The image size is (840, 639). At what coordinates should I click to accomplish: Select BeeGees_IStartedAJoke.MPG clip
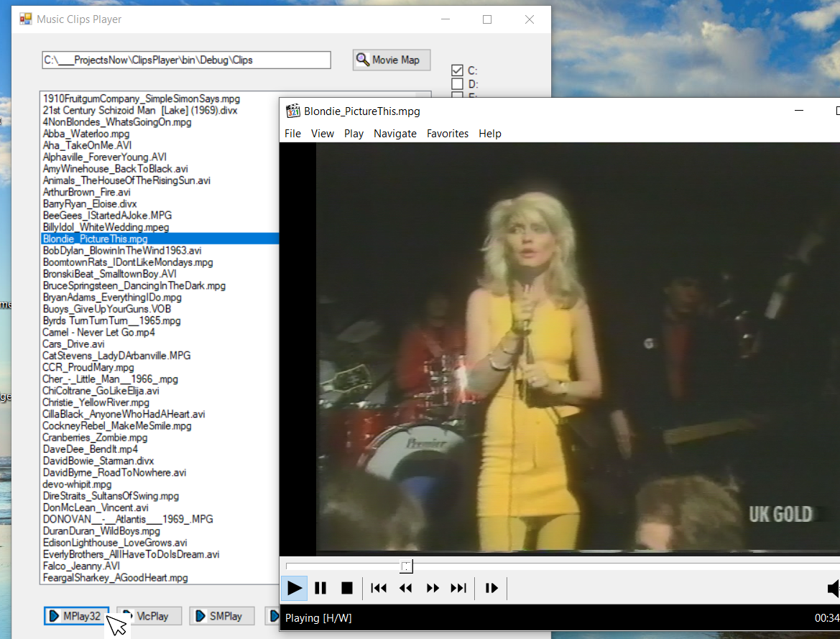[x=107, y=216]
